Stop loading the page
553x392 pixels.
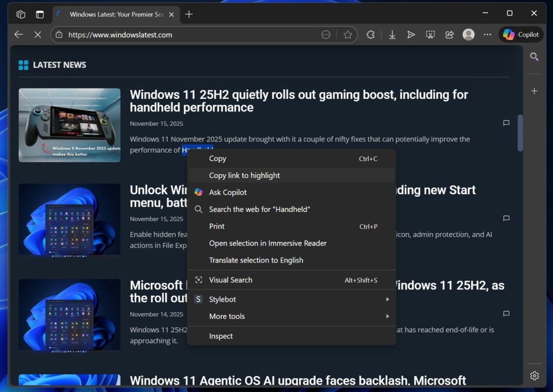[38, 34]
